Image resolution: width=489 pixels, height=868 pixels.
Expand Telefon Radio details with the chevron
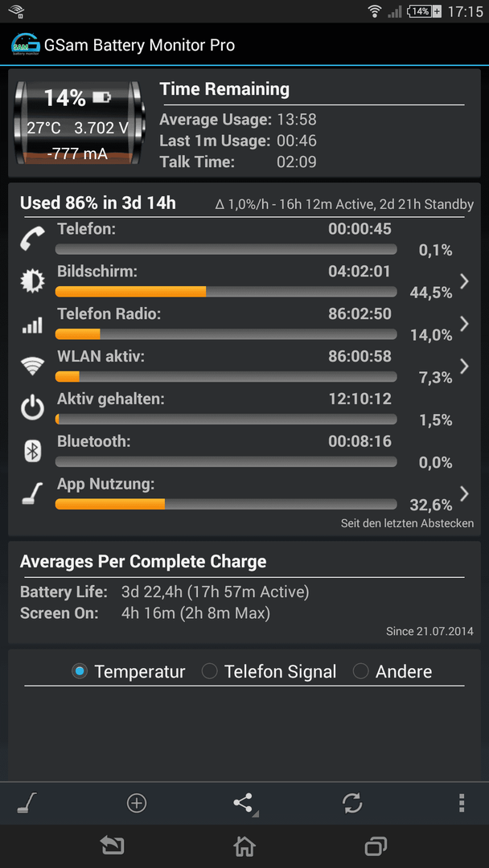tap(464, 324)
